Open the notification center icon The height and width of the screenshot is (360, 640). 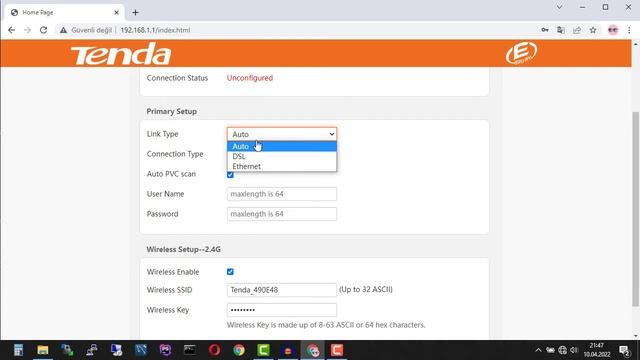(624, 350)
